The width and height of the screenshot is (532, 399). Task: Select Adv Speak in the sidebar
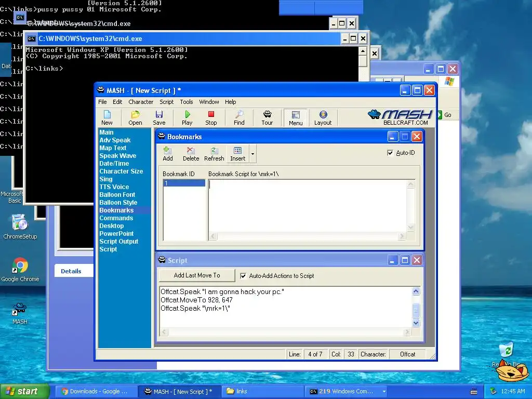115,140
